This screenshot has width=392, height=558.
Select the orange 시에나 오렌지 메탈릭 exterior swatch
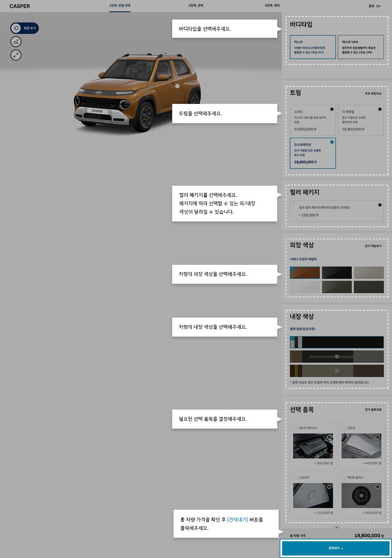(305, 273)
